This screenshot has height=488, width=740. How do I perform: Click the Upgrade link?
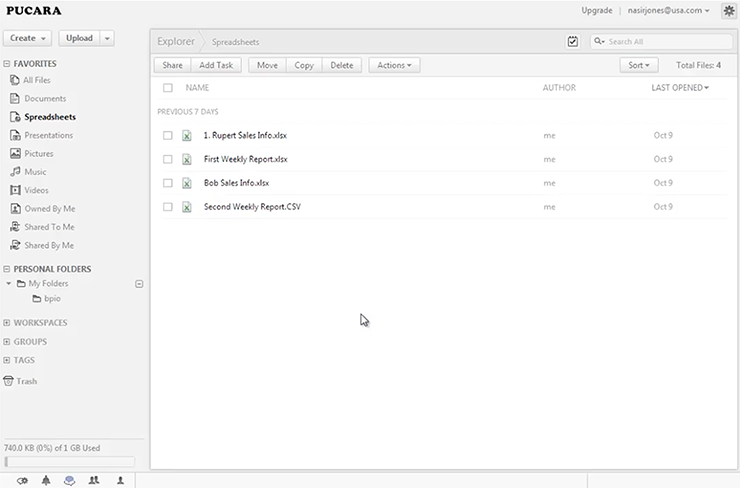(x=596, y=11)
